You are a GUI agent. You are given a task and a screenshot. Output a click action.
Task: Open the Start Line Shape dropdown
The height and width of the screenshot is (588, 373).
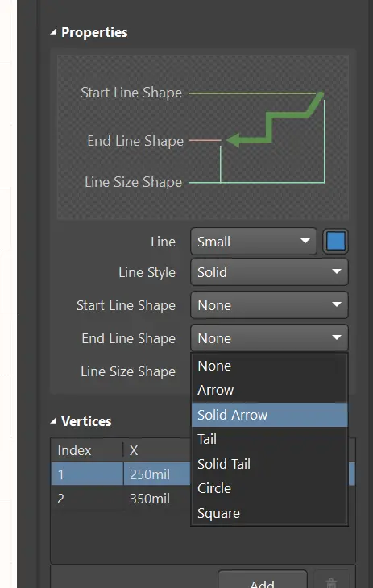click(x=269, y=305)
